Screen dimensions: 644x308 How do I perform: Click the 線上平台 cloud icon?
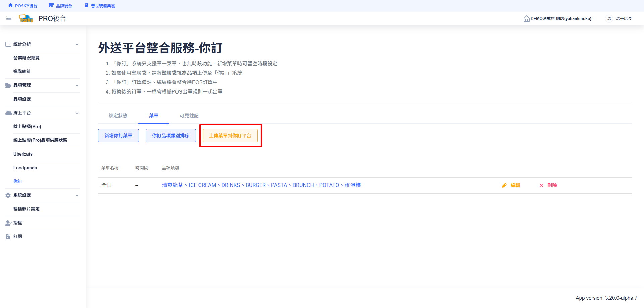click(x=8, y=113)
